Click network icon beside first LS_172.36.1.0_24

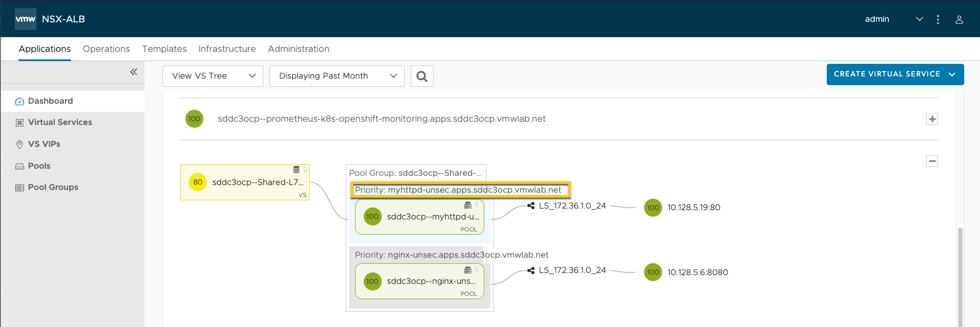[x=531, y=206]
